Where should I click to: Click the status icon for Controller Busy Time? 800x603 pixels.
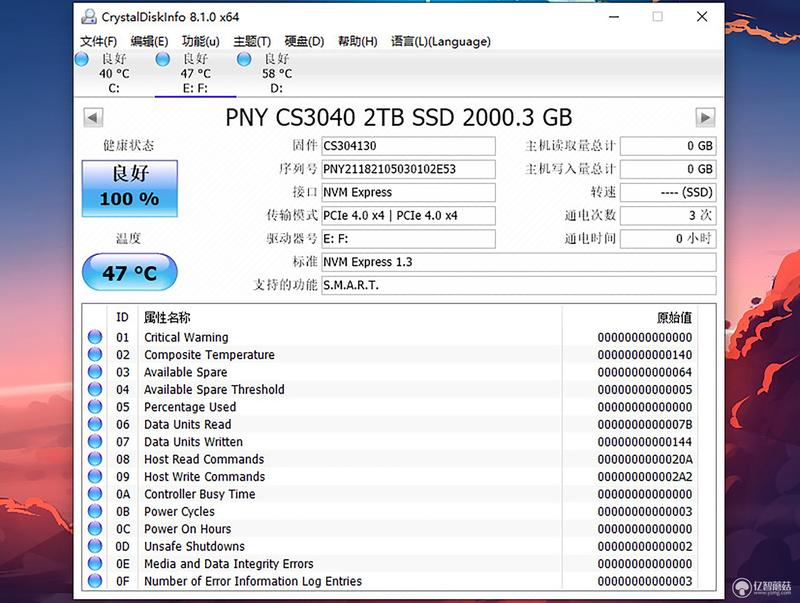[95, 493]
